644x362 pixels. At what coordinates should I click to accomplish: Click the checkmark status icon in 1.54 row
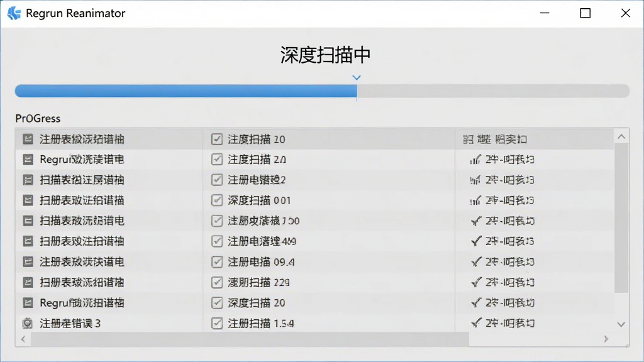point(475,323)
